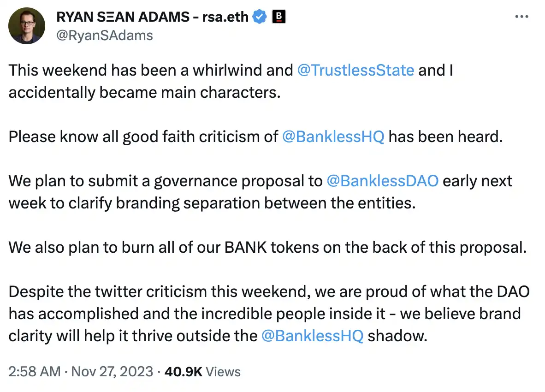Visit the @BanklessDAO mention link

(382, 181)
